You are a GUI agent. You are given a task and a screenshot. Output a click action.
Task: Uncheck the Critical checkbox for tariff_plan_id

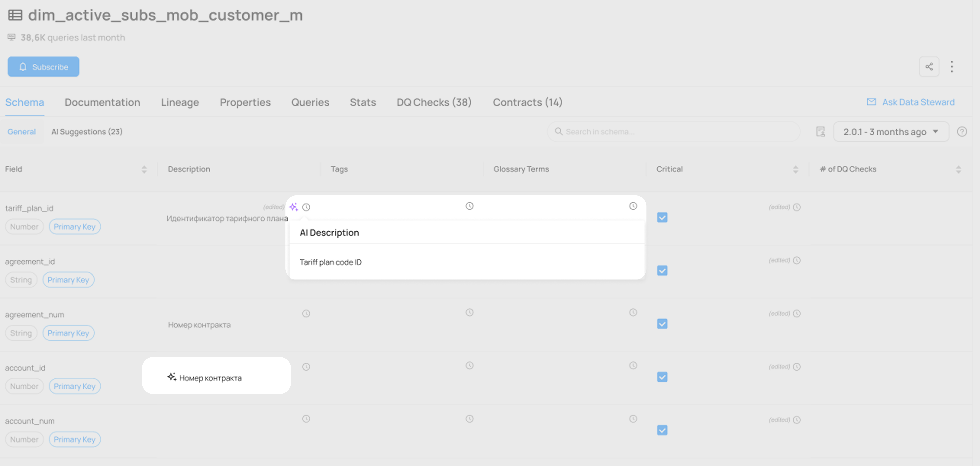(x=662, y=217)
